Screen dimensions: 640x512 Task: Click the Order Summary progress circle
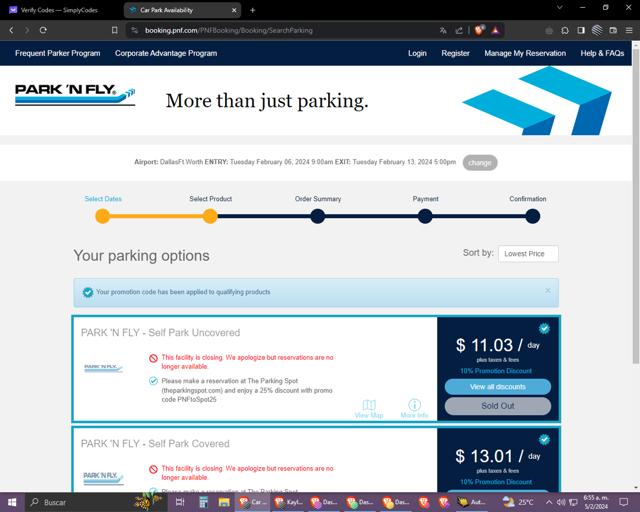(x=318, y=216)
